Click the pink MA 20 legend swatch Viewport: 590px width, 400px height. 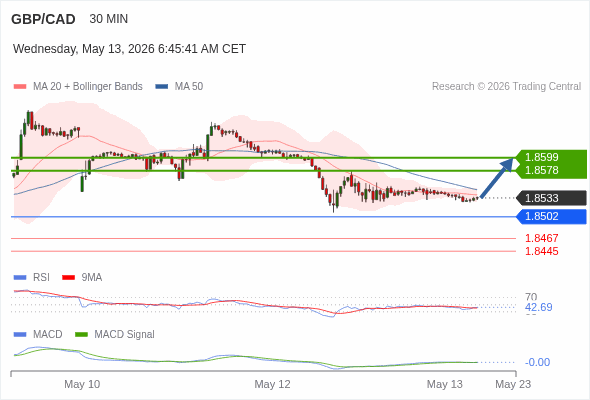[x=20, y=87]
